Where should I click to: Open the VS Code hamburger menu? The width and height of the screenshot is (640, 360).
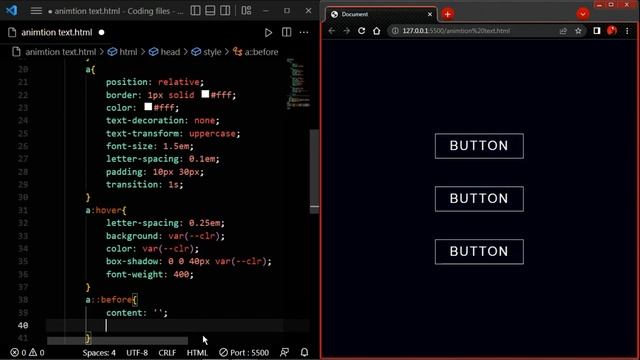point(36,11)
